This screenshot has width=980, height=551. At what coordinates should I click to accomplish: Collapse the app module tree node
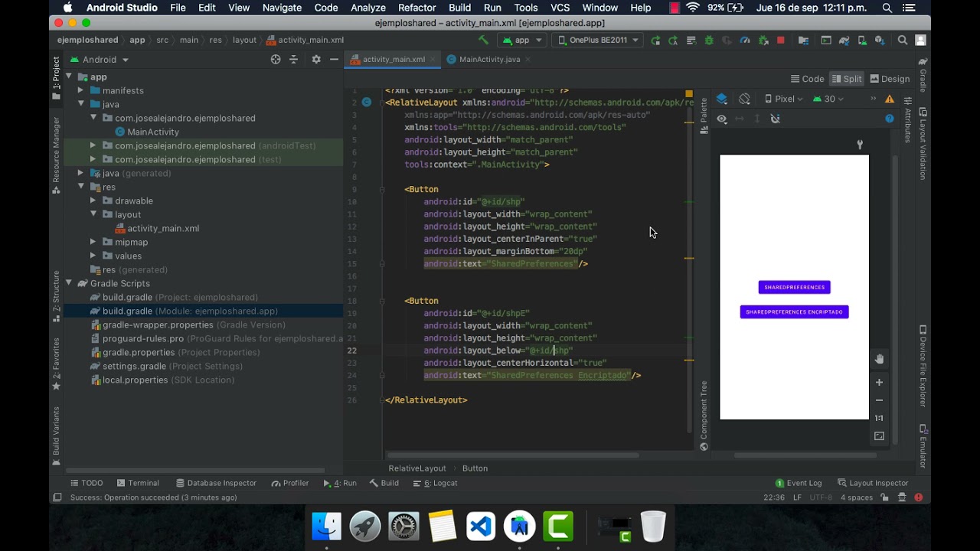[69, 77]
